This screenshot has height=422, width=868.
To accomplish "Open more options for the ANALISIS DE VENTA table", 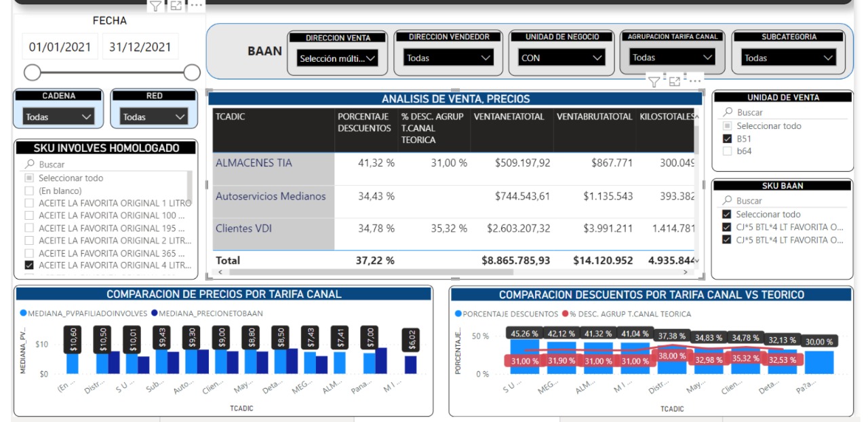I will coord(694,81).
